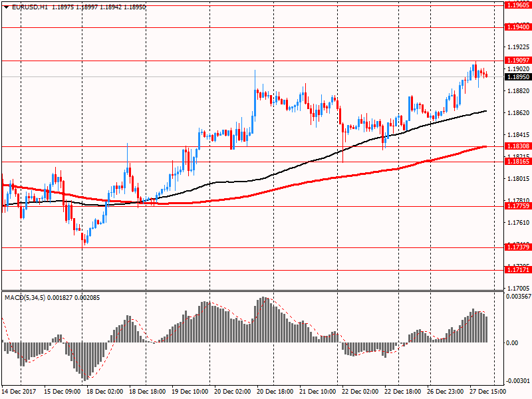This screenshot has height=399, width=532.
Task: Click the 1.18620 price scale value
Action: pyautogui.click(x=518, y=112)
